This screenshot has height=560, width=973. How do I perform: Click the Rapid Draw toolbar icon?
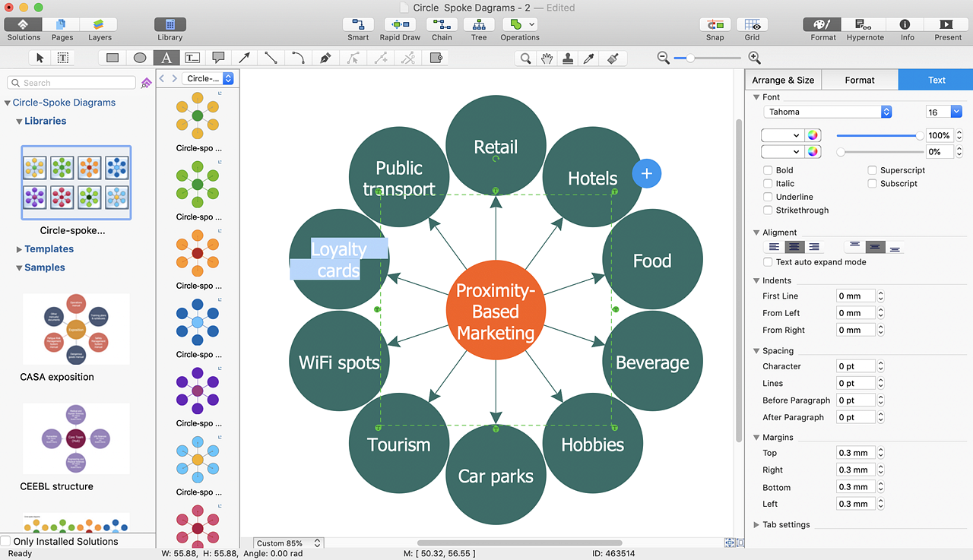pyautogui.click(x=400, y=25)
